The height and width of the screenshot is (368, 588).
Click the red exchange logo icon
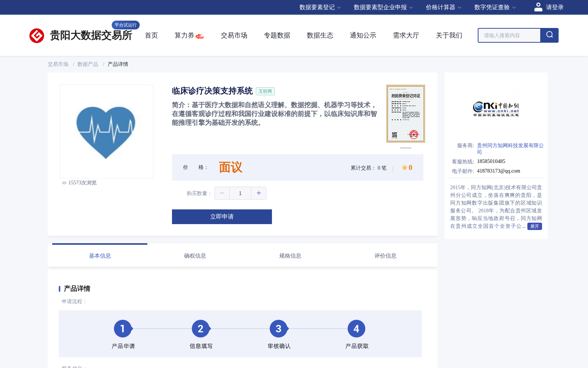click(x=37, y=36)
